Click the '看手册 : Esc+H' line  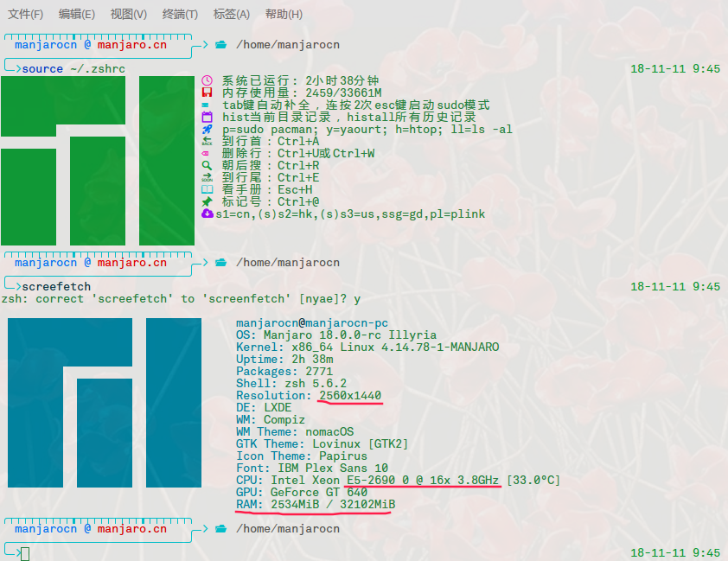267,189
